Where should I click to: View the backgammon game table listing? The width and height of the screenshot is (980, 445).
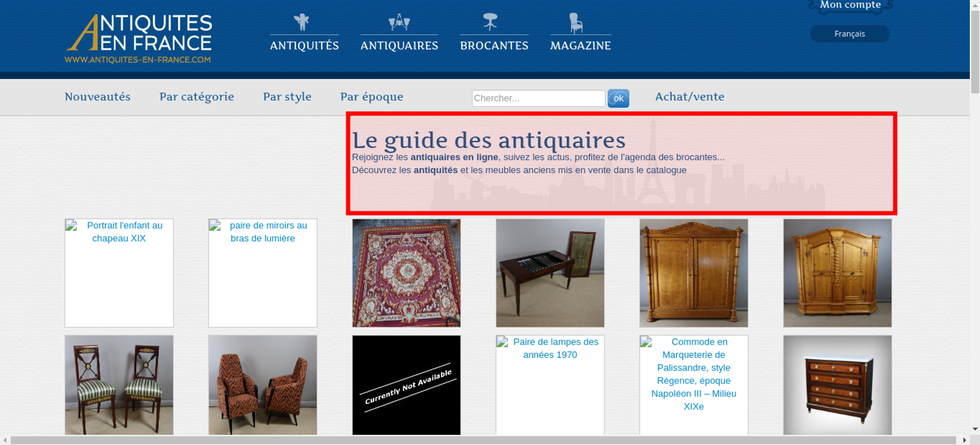[x=550, y=273]
